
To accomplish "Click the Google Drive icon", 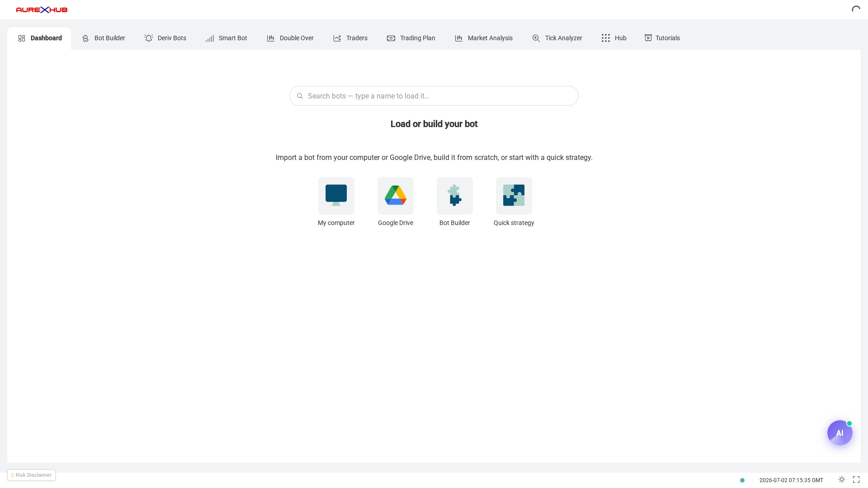I will 396,196.
